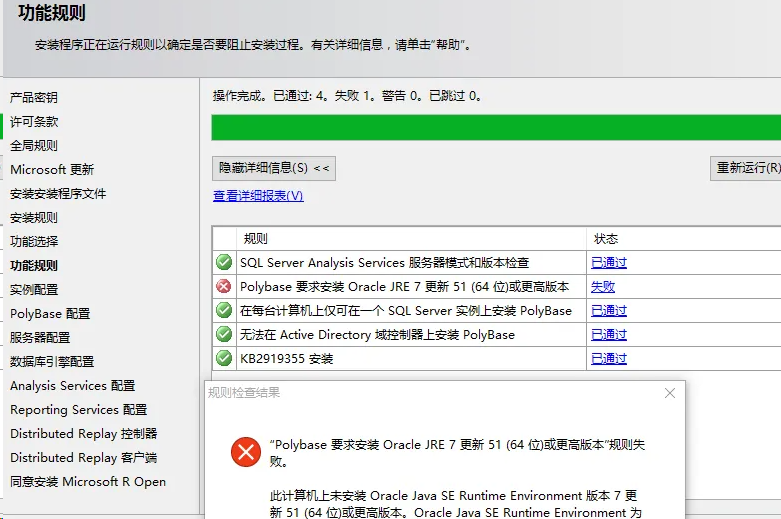The width and height of the screenshot is (781, 519).
Task: Select Reporting Services 配置 step
Action: [78, 409]
